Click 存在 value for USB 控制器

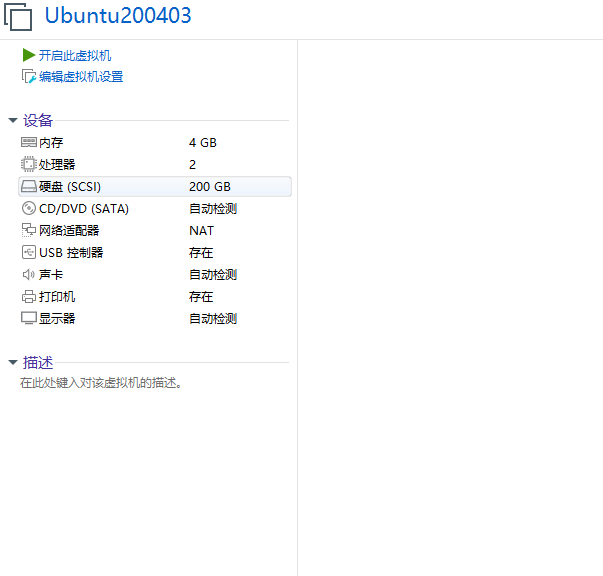click(201, 253)
